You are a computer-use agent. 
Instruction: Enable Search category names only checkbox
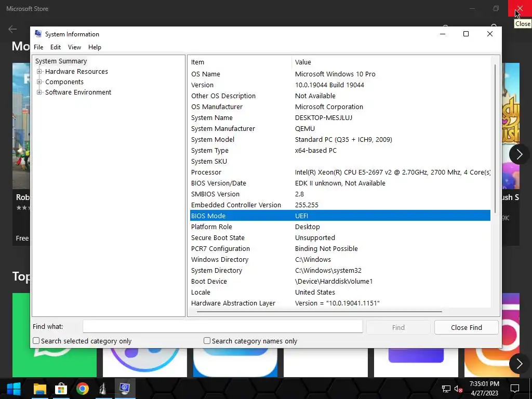pos(207,341)
